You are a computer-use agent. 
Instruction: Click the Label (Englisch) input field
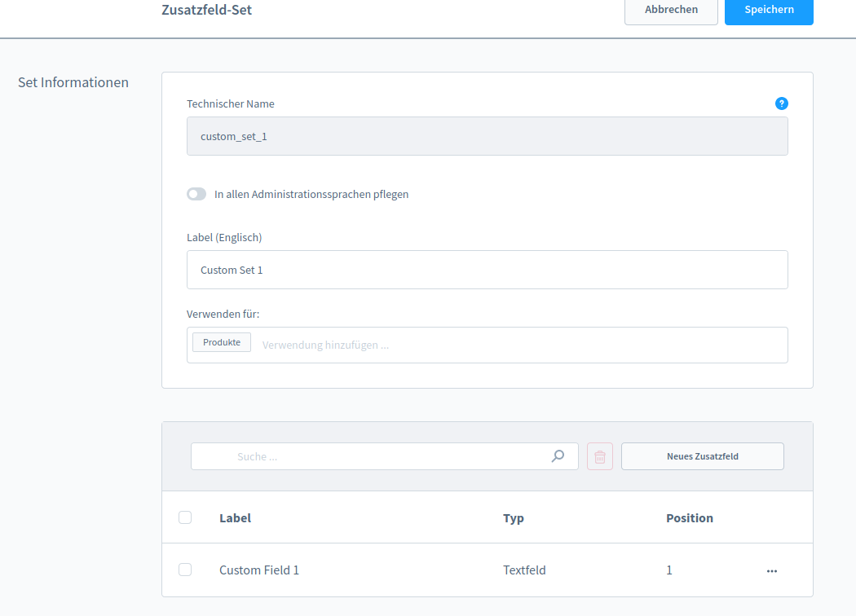(x=487, y=270)
